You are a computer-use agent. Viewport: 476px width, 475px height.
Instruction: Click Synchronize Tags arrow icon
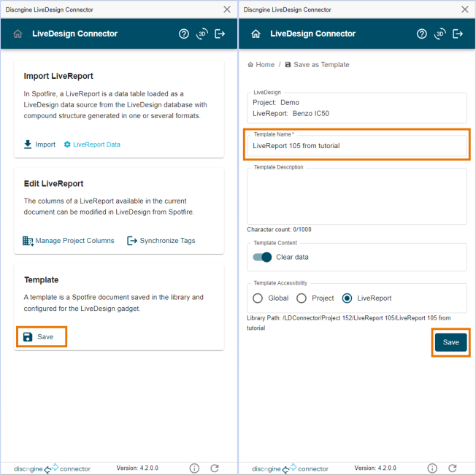(x=132, y=241)
